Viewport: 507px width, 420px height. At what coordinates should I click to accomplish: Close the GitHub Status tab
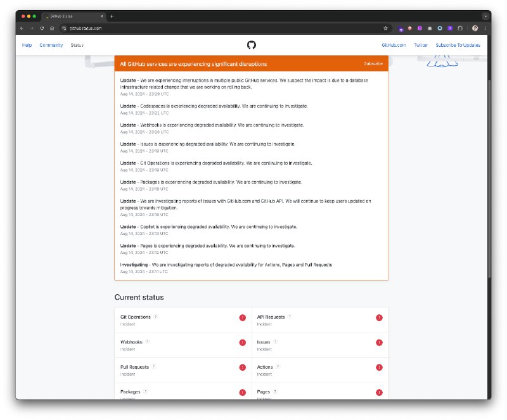[101, 16]
